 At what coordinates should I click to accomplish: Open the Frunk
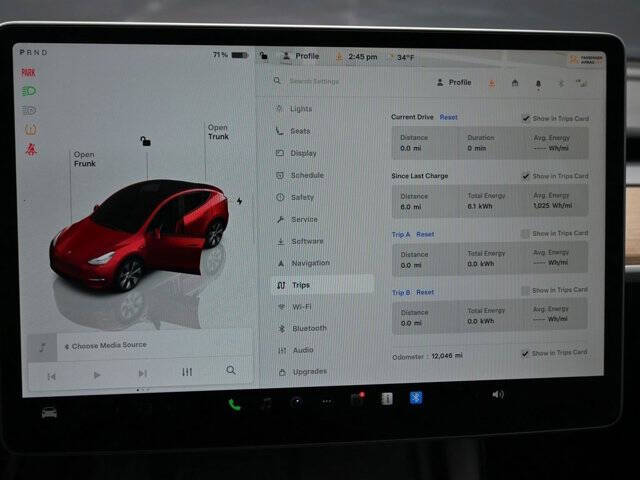click(84, 159)
